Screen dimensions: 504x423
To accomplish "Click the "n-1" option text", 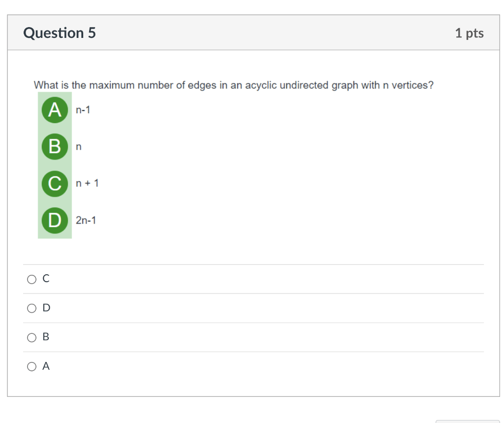I will (83, 110).
